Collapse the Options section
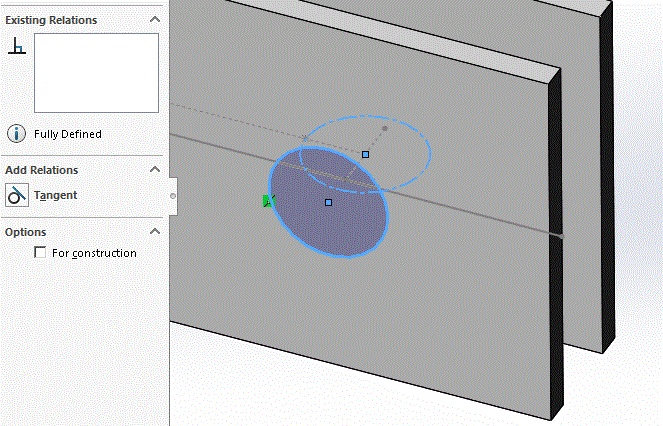The height and width of the screenshot is (426, 663). coord(155,231)
